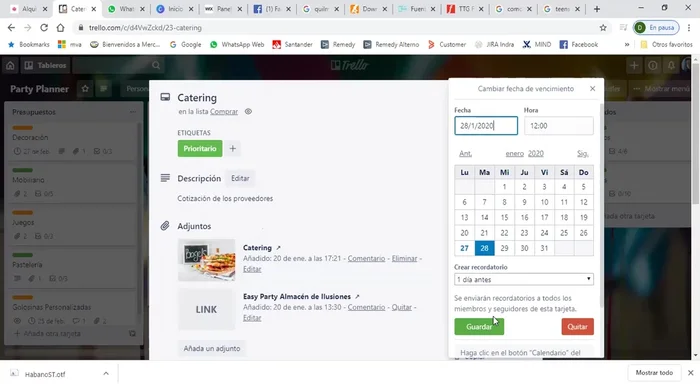This screenshot has height=386, width=700.
Task: Open the Golosinas Personalizadas card
Action: [x=71, y=310]
